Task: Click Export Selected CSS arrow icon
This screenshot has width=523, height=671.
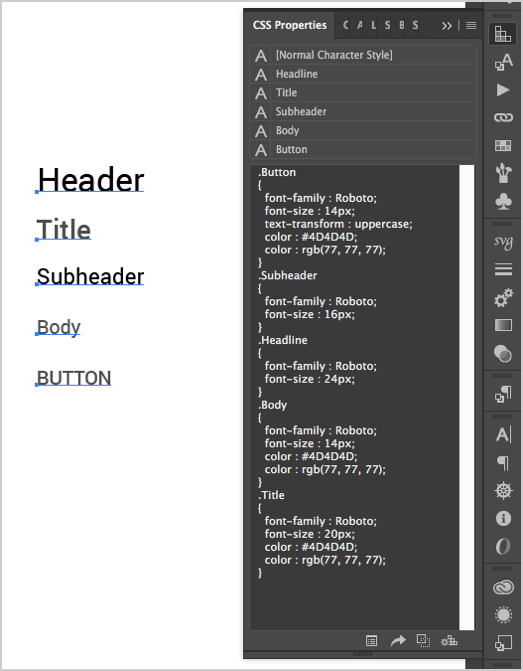Action: tap(398, 641)
